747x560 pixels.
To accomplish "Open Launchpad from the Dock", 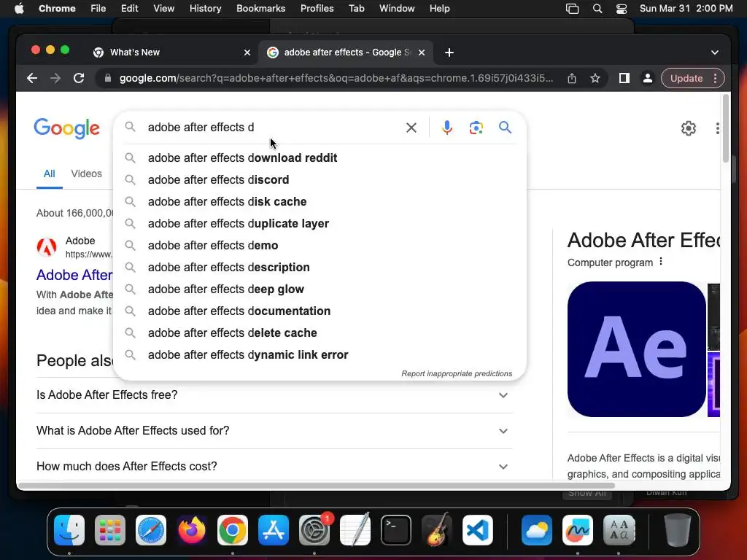I will click(x=110, y=530).
